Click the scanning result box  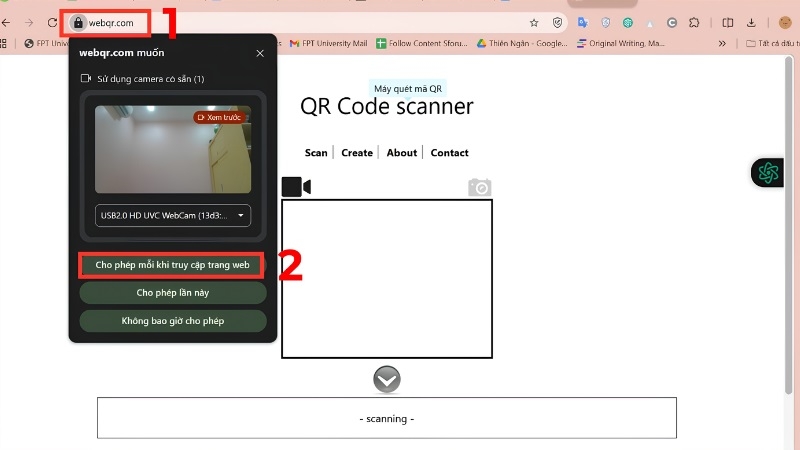(387, 418)
